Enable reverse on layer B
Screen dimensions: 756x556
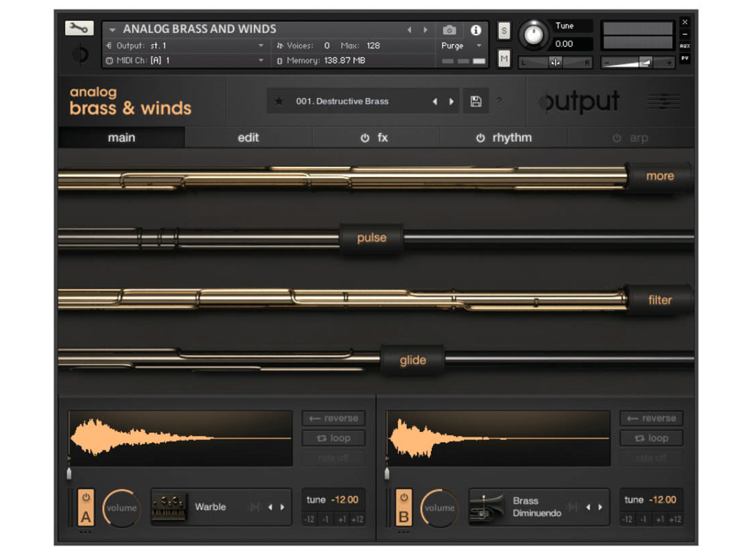point(651,418)
